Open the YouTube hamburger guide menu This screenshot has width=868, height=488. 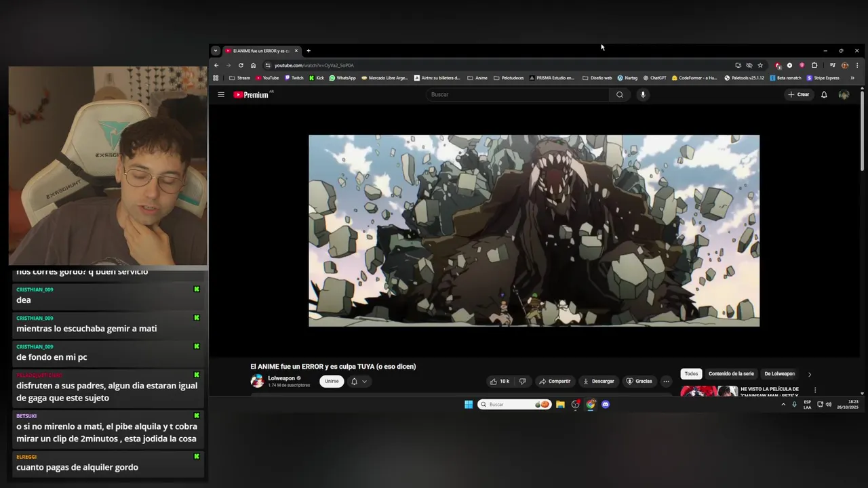[220, 94]
